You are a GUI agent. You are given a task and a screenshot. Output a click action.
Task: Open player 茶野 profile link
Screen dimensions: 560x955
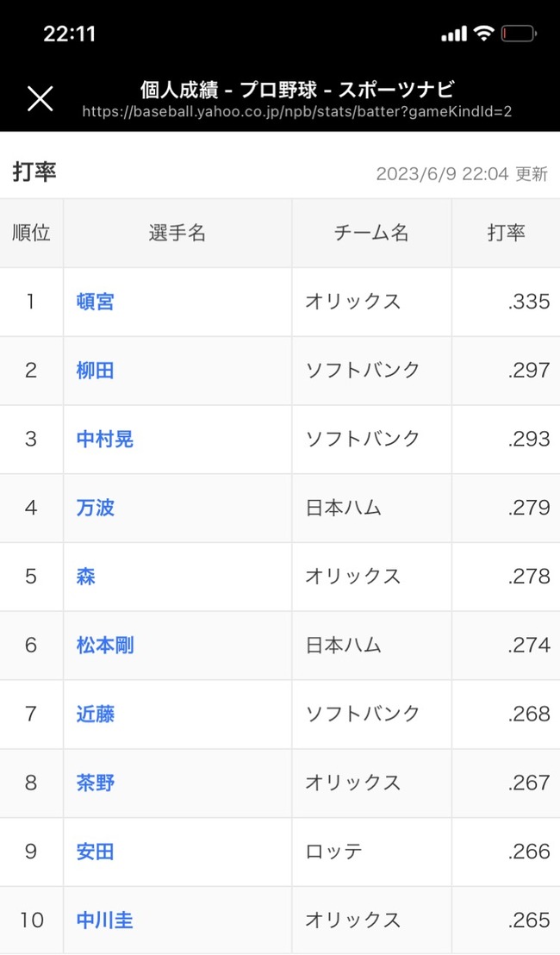95,783
